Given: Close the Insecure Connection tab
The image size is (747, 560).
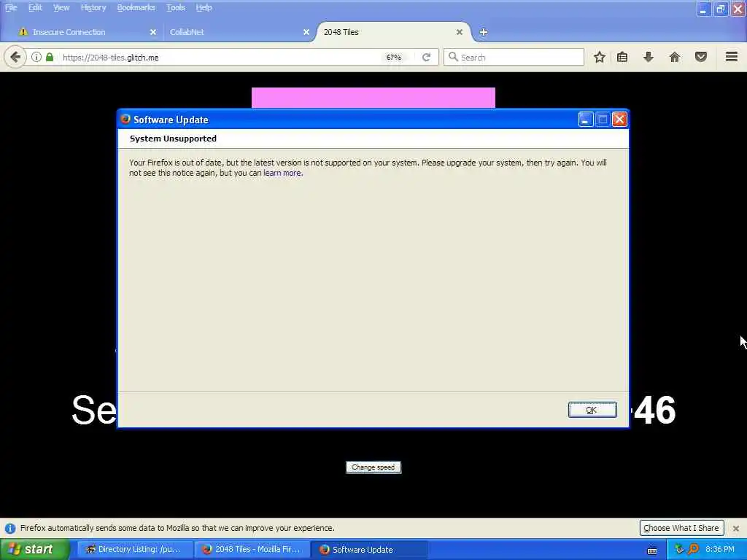Looking at the screenshot, I should (x=153, y=32).
